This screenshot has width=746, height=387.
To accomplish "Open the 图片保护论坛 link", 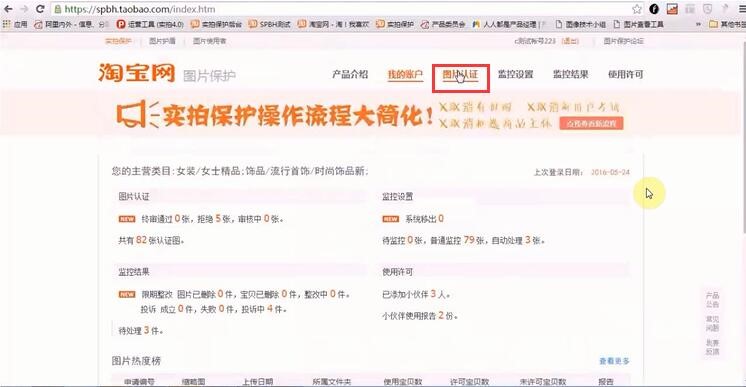I will (623, 41).
